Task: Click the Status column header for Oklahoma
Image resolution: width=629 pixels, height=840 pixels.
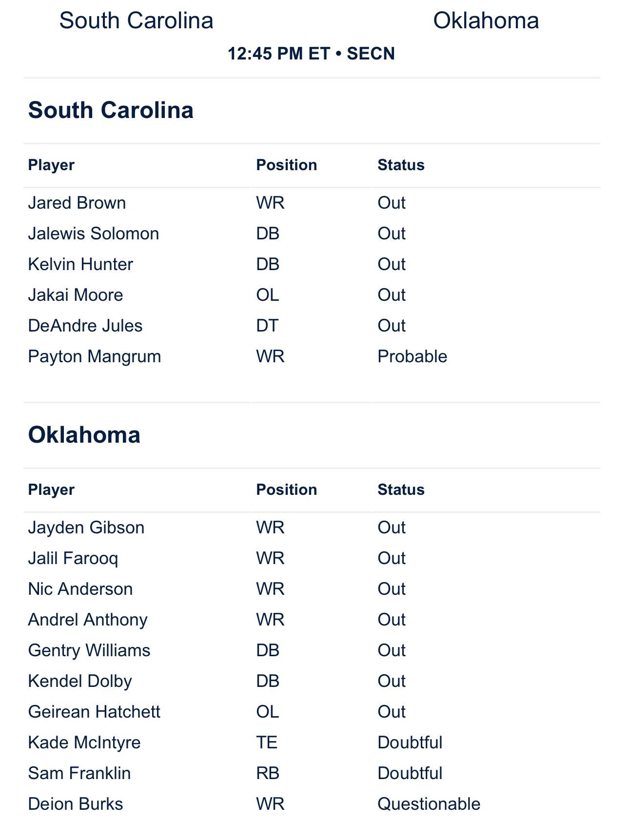Action: pos(401,490)
